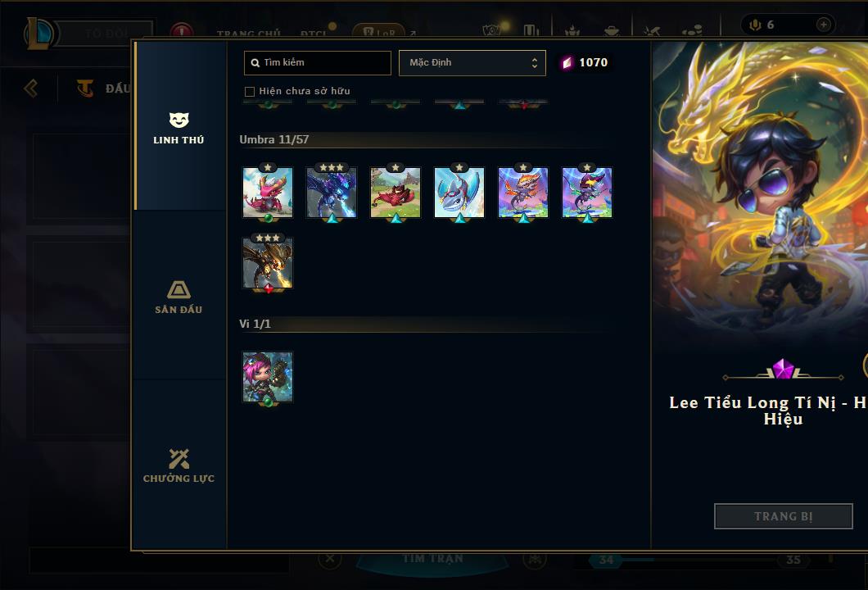This screenshot has width=868, height=590.
Task: Pick the blue shark-like Umbra thumbnail
Action: point(459,193)
